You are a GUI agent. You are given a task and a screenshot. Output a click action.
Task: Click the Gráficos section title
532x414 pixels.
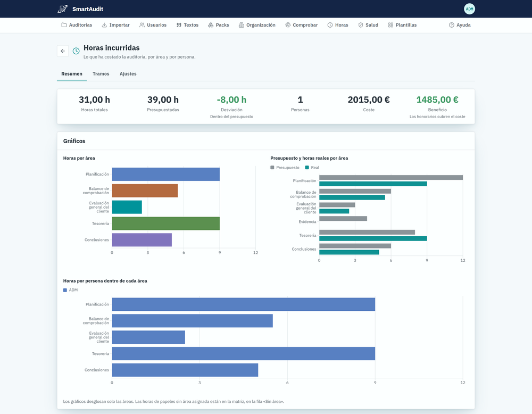pyautogui.click(x=74, y=141)
